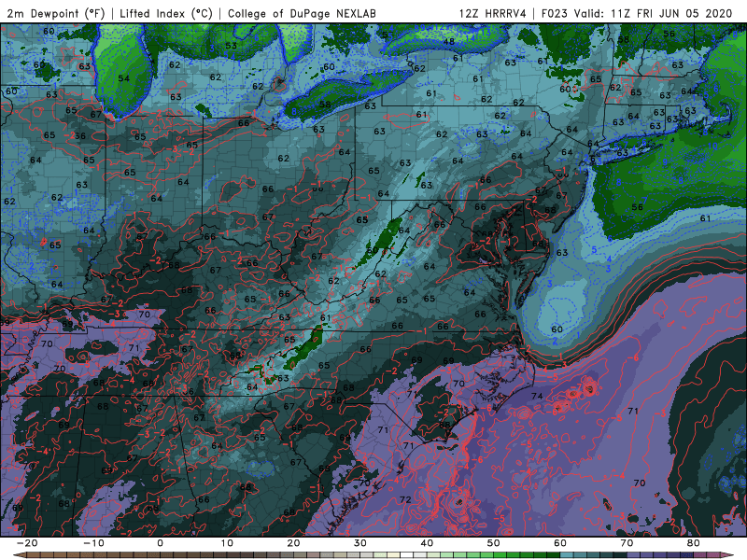
Task: Click the -20 label on the color scale
Action: 27,543
